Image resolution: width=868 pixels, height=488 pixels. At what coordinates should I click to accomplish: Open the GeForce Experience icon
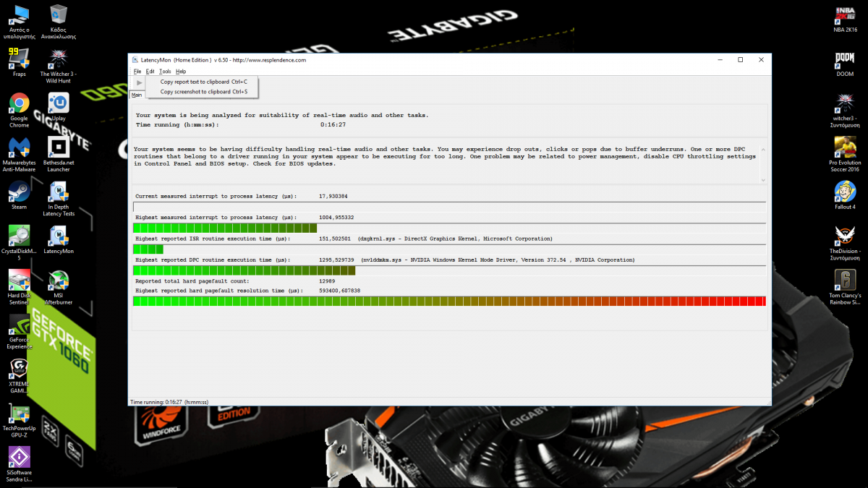click(19, 332)
